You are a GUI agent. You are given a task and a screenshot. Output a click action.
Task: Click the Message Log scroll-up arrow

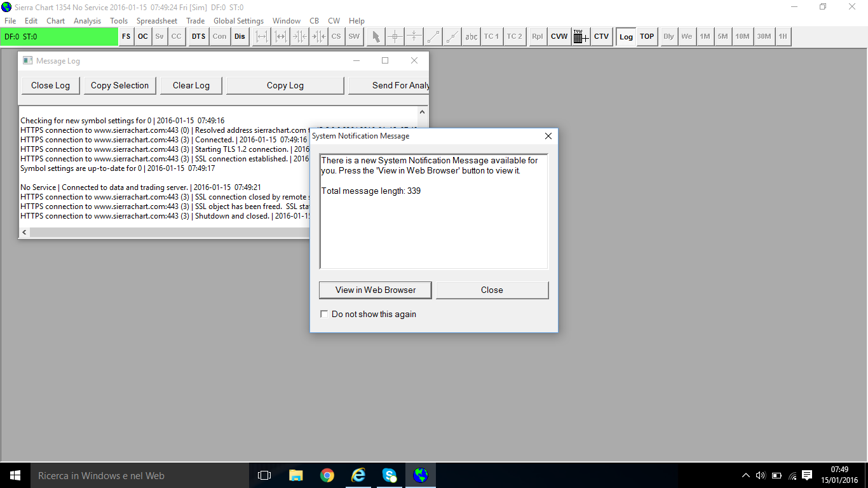(422, 112)
